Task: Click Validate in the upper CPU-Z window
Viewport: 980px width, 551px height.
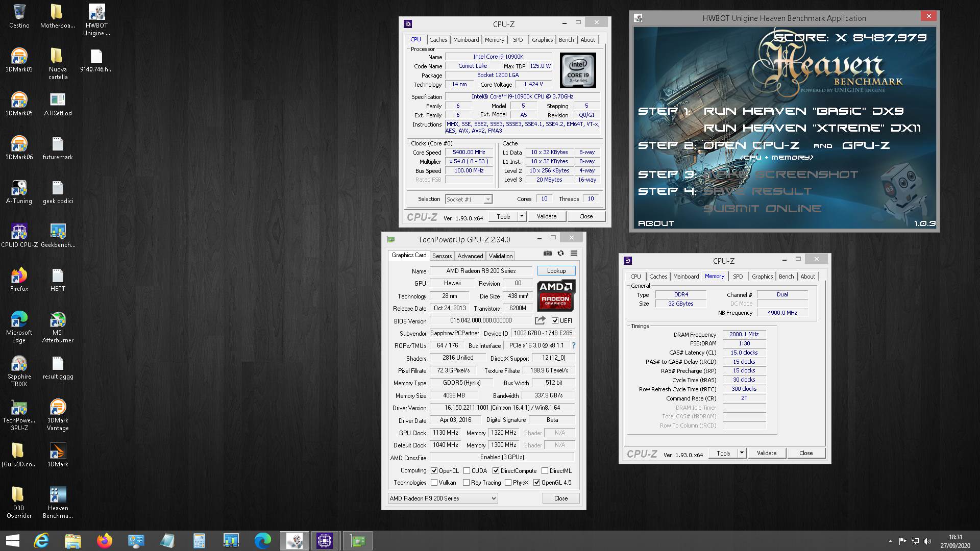Action: [x=547, y=216]
